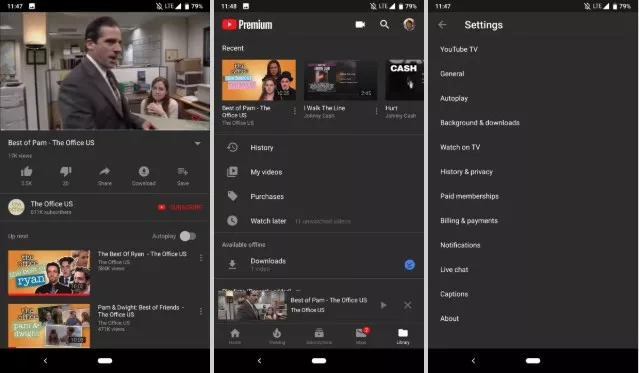Open the I Walk The Line recent video
This screenshot has width=639, height=373.
(340, 80)
